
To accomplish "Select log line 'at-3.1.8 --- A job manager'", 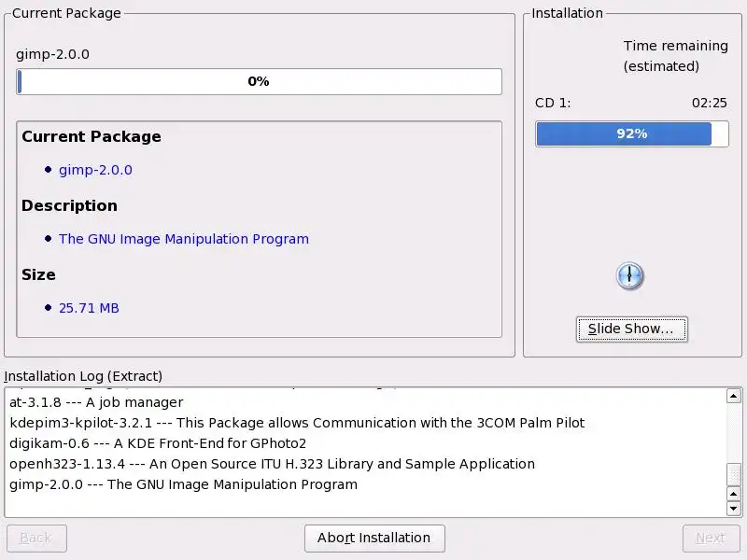I will pyautogui.click(x=96, y=402).
